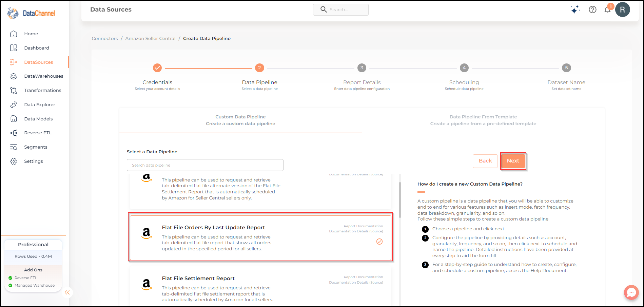Click Rows Used - 0.4M text
Image resolution: width=644 pixels, height=307 pixels.
click(33, 256)
